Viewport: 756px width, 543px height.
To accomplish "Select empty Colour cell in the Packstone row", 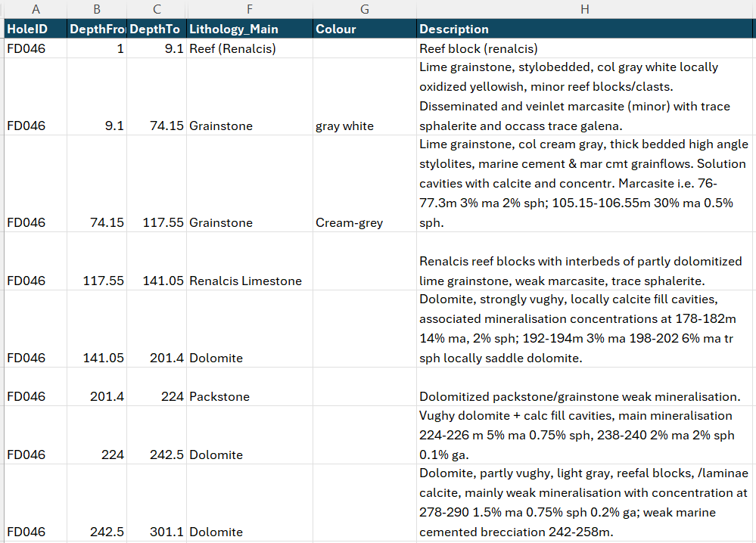I will [x=365, y=387].
